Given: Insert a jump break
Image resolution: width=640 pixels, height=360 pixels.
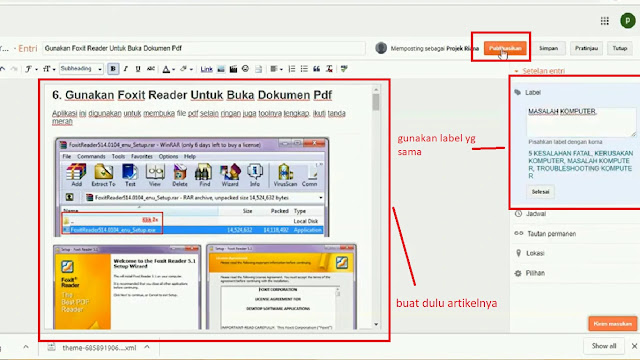Looking at the screenshot, I should [258, 69].
